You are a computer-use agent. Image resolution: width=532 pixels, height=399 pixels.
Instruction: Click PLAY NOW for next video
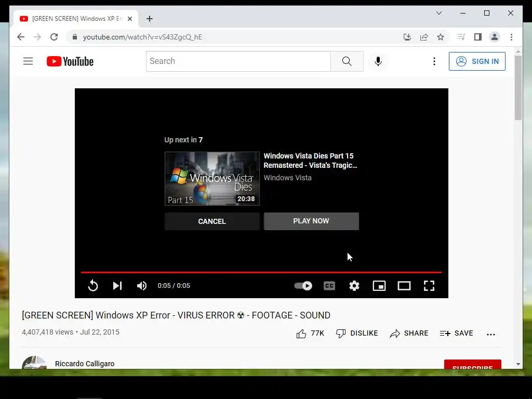311,221
